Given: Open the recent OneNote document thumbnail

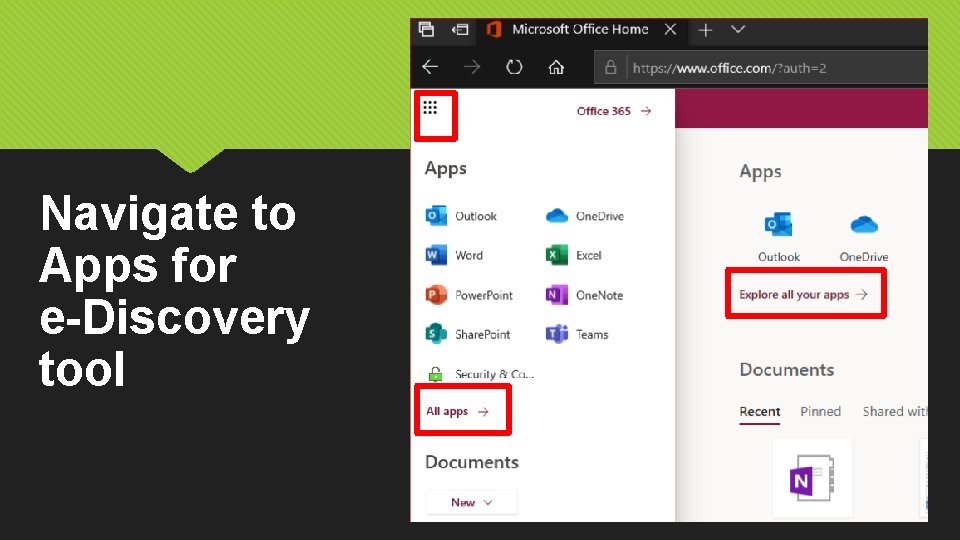Looking at the screenshot, I should click(x=812, y=478).
